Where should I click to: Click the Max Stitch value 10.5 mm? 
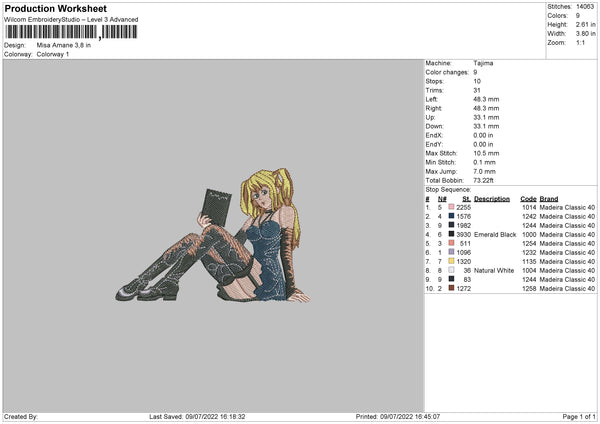click(x=486, y=153)
